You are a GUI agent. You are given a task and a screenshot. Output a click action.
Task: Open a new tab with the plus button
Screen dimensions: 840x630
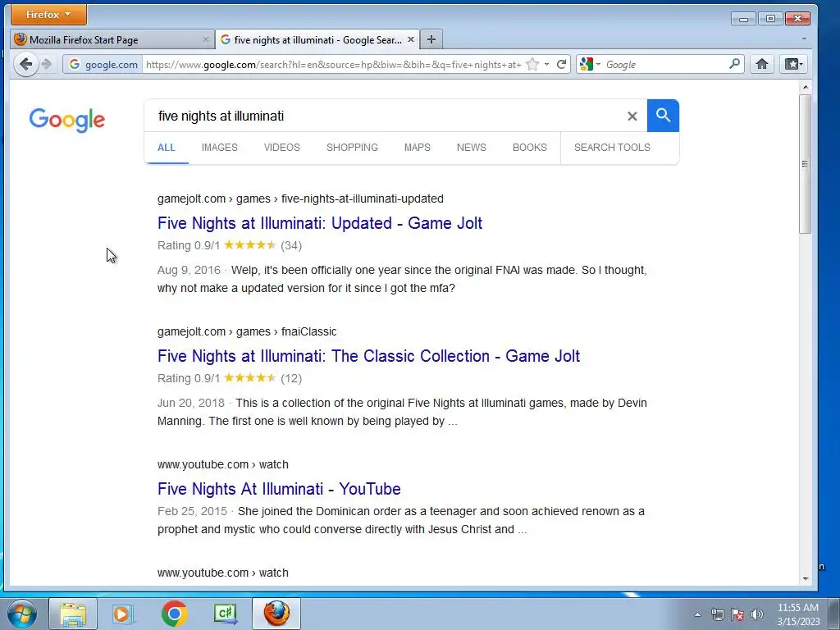[x=431, y=39]
